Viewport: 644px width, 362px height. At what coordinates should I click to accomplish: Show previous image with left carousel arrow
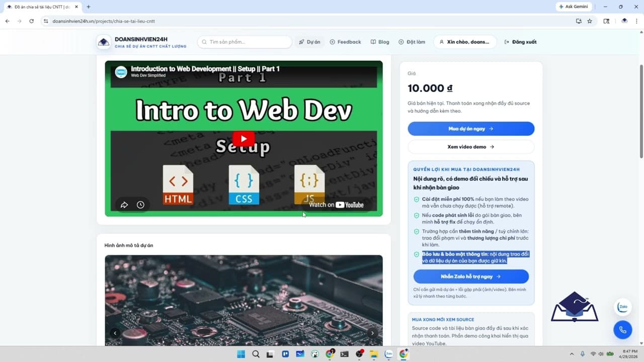click(115, 333)
